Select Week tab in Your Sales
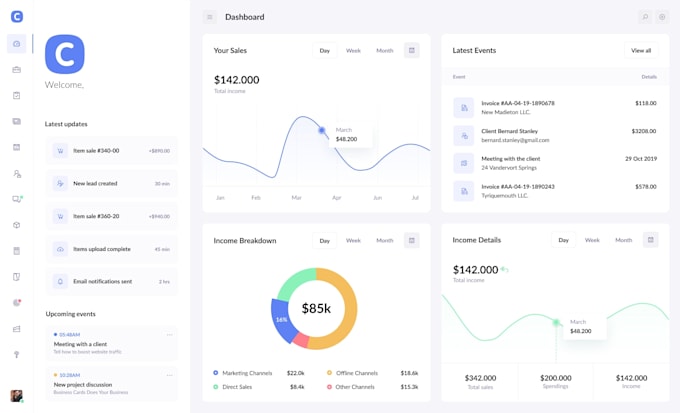 pyautogui.click(x=353, y=50)
